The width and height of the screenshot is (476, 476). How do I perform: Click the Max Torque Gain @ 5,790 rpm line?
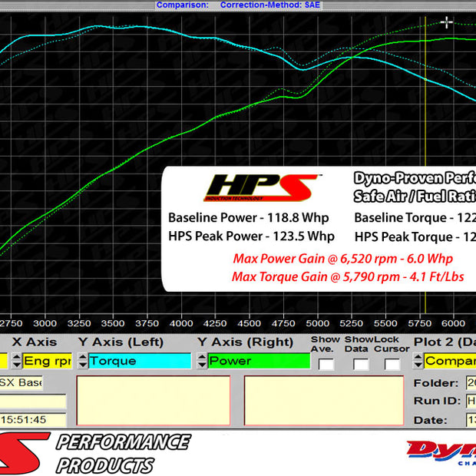pyautogui.click(x=348, y=277)
